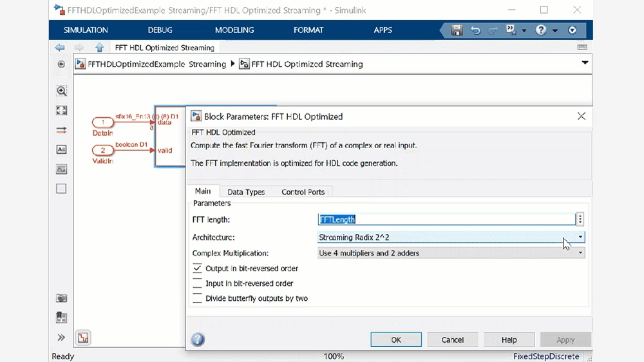Switch to the Control Ports tab

[x=303, y=192]
